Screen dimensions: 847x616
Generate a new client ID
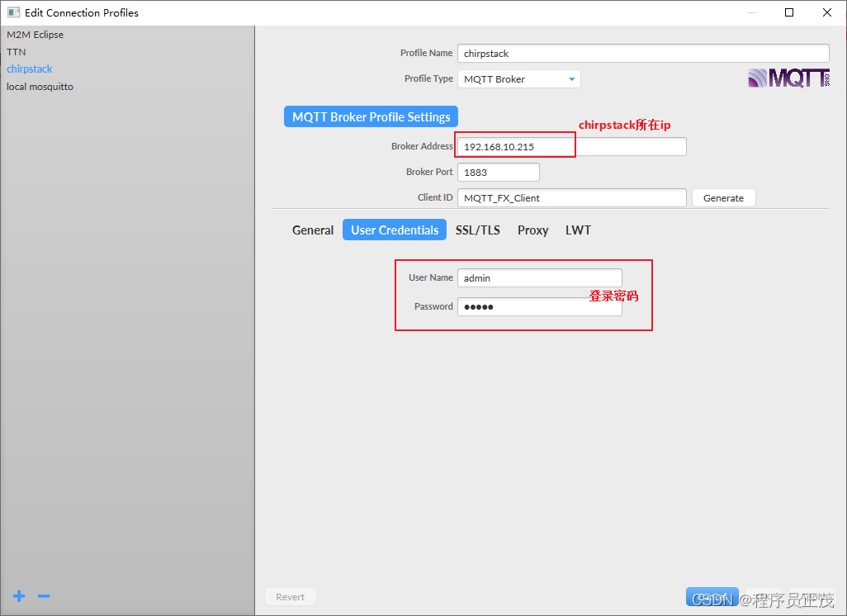723,198
